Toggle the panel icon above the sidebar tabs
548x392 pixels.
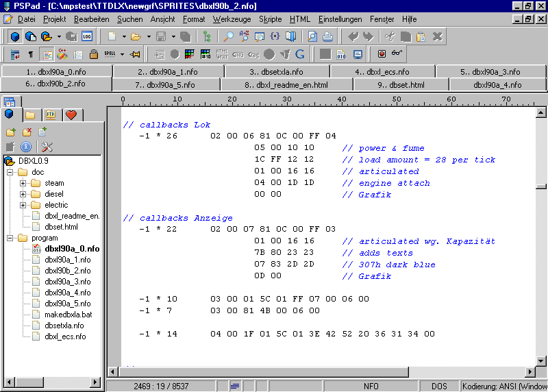point(10,101)
